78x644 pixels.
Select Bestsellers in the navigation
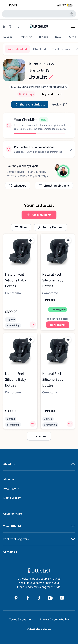[x=25, y=37]
